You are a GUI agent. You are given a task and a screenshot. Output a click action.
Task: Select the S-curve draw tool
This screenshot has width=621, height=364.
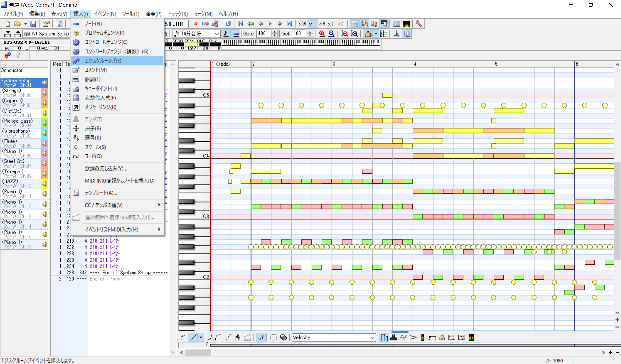coord(228,337)
